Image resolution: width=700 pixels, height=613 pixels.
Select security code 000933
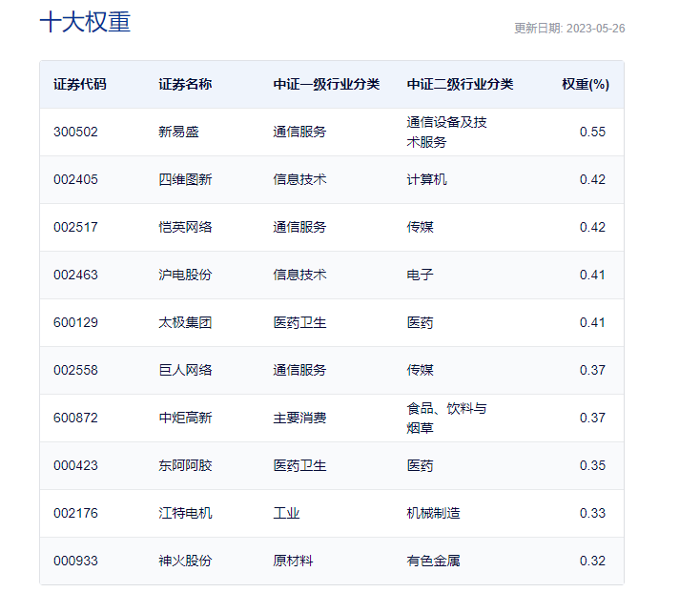75,562
